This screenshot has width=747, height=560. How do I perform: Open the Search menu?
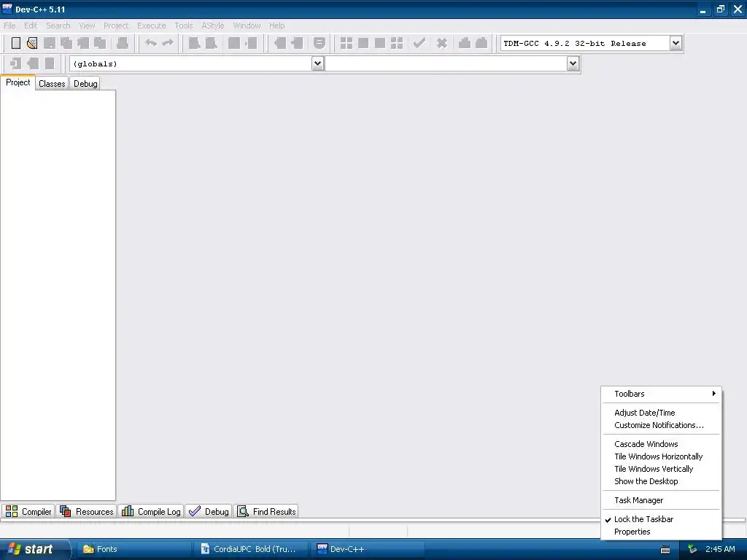pos(58,26)
